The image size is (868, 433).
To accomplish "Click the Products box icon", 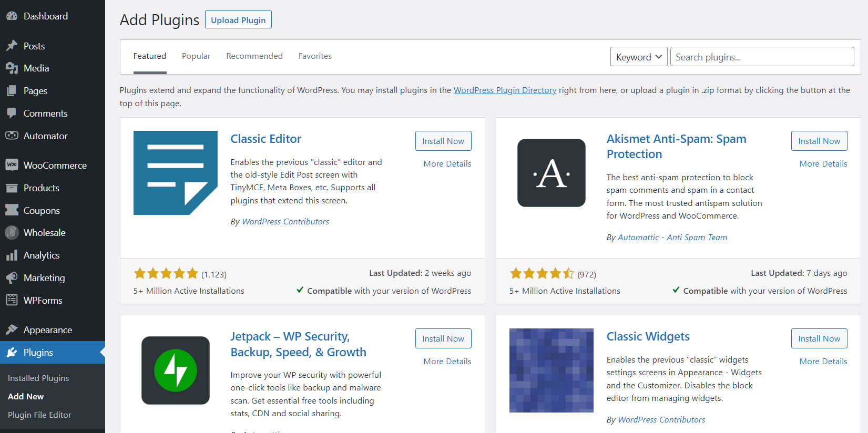I will [12, 188].
